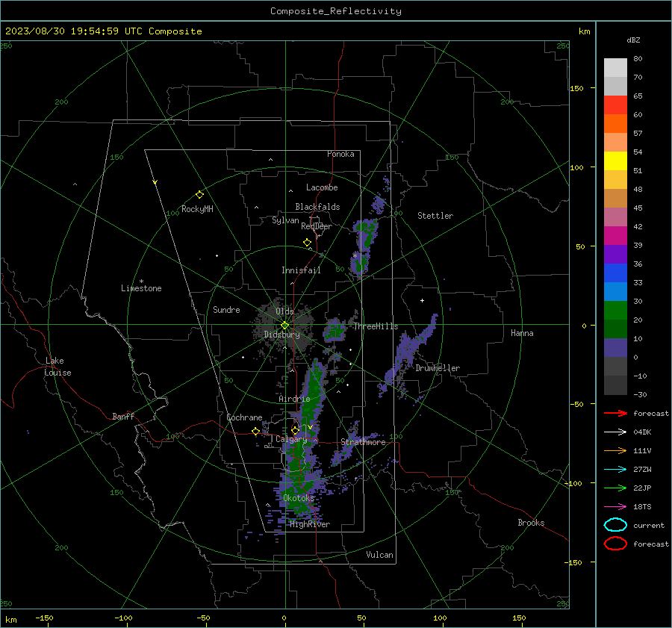The height and width of the screenshot is (628, 672).
Task: Click the dBZ legend heading
Action: tap(633, 40)
